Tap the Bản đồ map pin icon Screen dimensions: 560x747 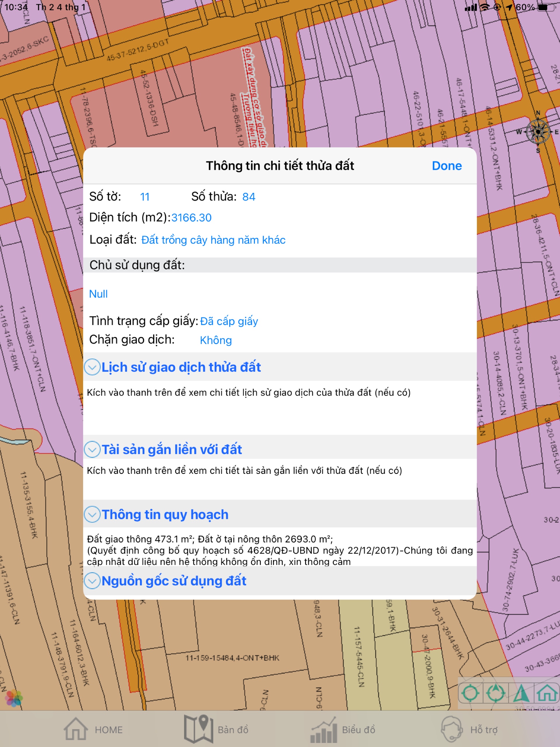pos(199,729)
